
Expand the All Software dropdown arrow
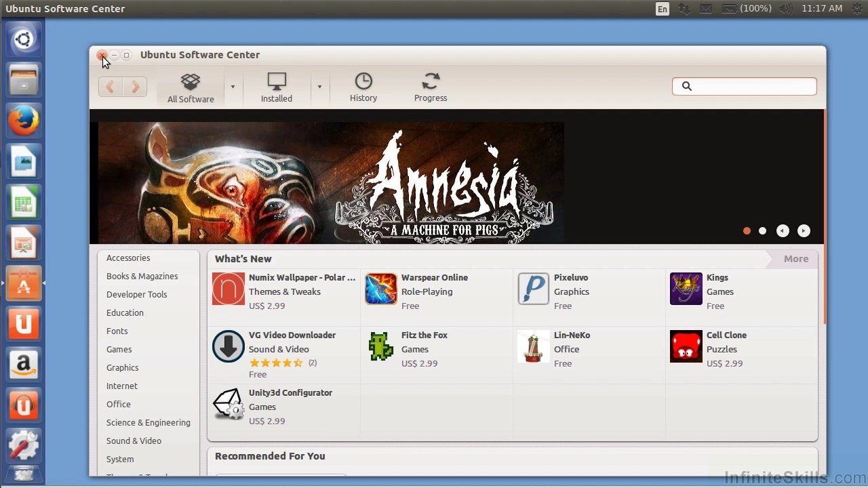coord(233,87)
